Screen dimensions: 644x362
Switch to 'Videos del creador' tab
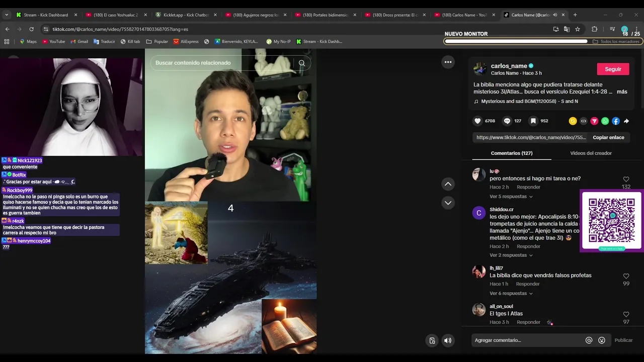tap(591, 153)
